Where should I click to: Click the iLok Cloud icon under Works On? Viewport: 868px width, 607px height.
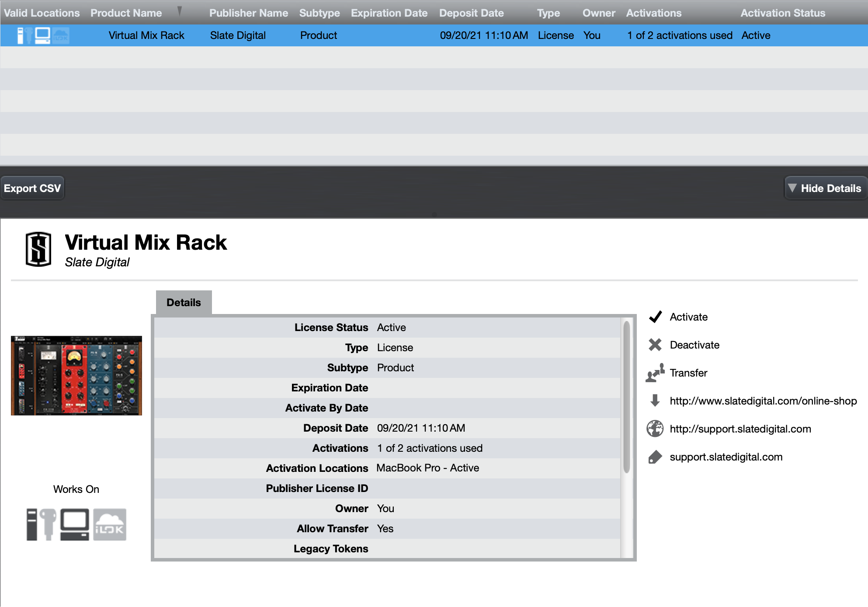point(110,524)
